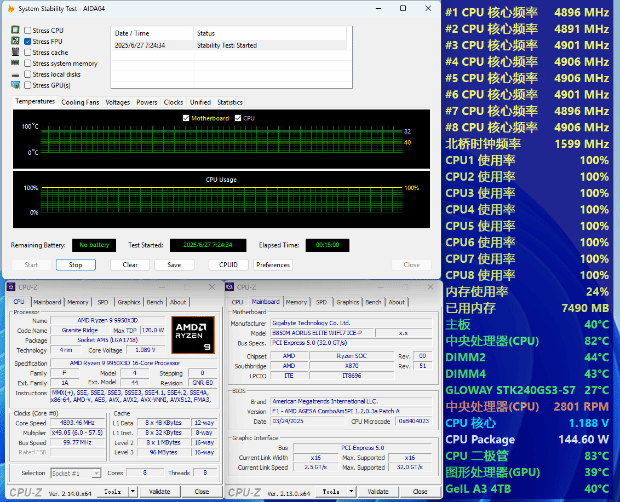Click the Date / Time column header
Screen dimensions: 620x502
152,34
